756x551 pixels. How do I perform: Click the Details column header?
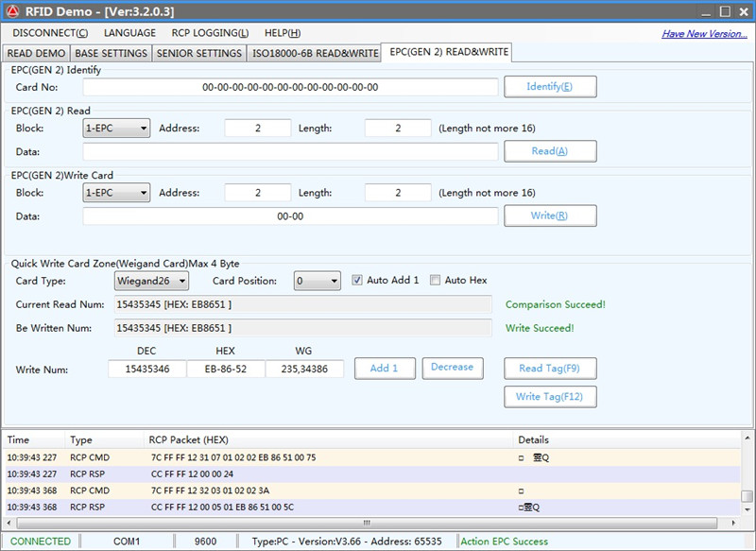pyautogui.click(x=627, y=439)
